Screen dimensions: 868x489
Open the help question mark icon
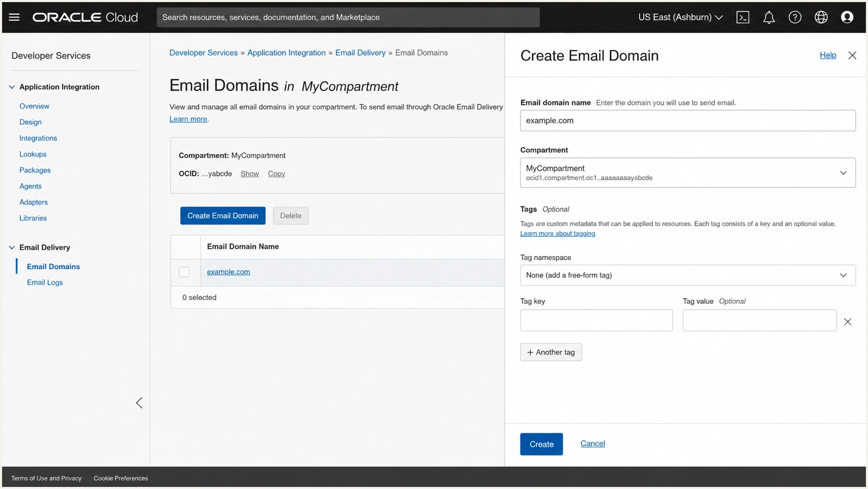pyautogui.click(x=795, y=17)
